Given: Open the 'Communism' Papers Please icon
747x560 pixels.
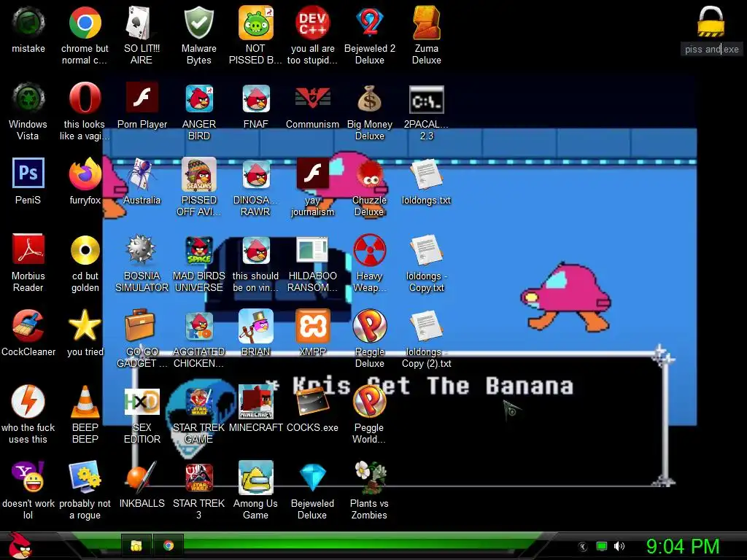Looking at the screenshot, I should point(312,98).
